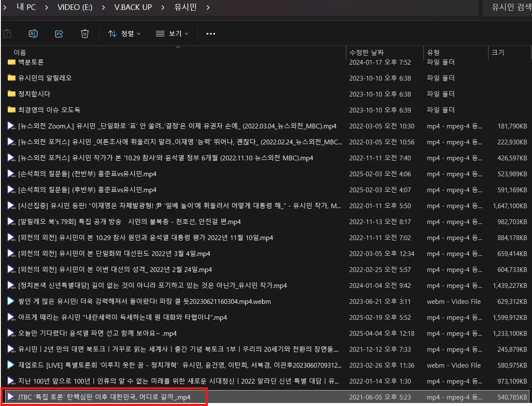Expand chevron between 내 PC and VIDEO (E:)

pyautogui.click(x=47, y=7)
